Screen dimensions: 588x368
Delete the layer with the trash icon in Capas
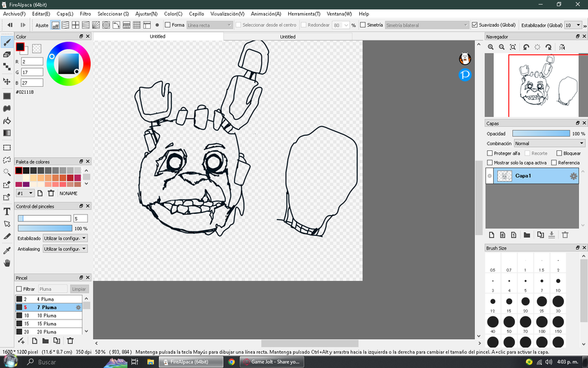point(565,235)
